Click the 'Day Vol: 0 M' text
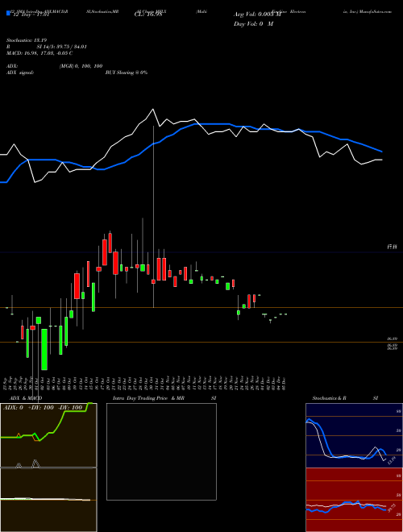 point(253,24)
